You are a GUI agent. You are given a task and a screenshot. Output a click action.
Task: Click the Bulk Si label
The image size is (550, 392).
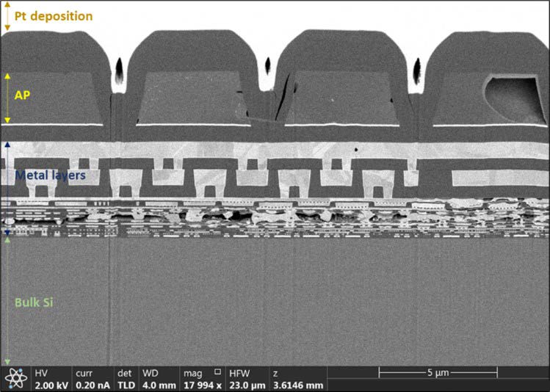pyautogui.click(x=34, y=302)
